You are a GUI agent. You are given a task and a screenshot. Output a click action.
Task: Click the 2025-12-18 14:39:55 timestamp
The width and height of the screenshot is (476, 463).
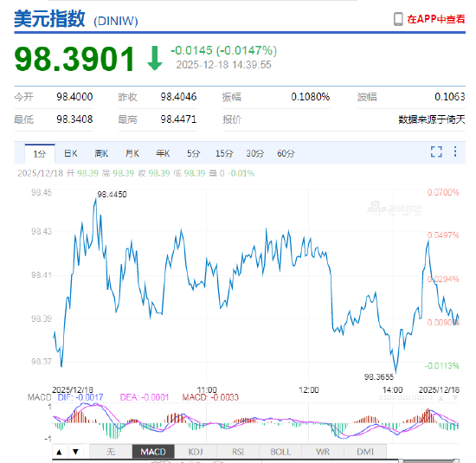tap(224, 65)
